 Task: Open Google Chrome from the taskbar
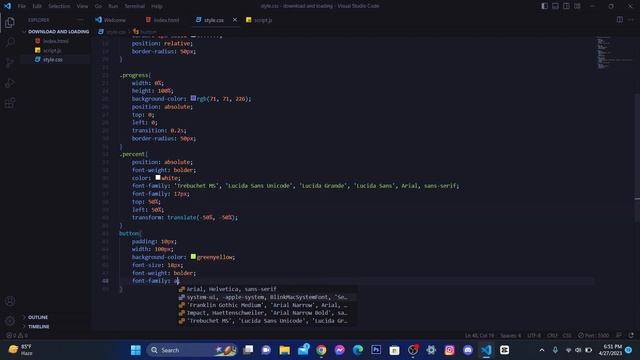coord(321,350)
